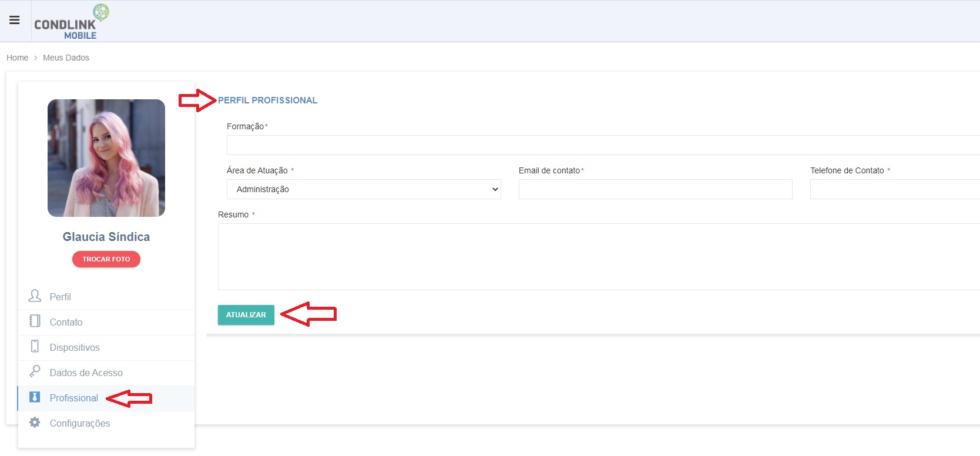Click the Contato notebook icon
980x456 pixels.
(x=35, y=321)
